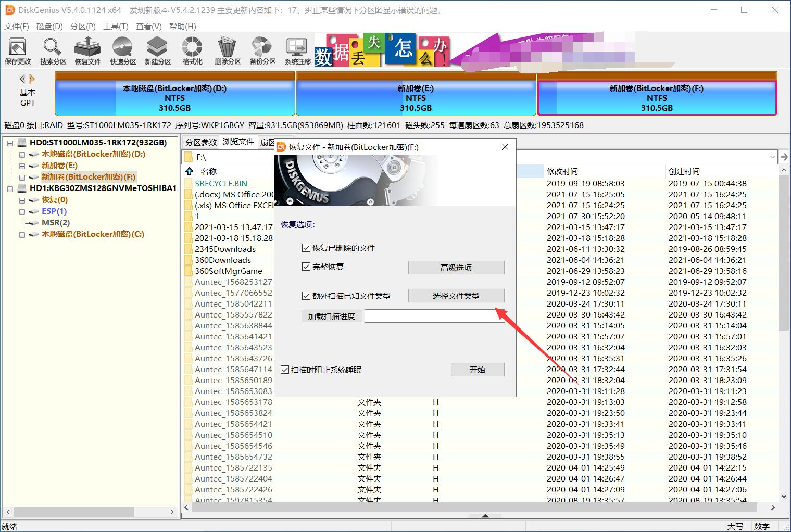The width and height of the screenshot is (791, 532).
Task: Disable 扫描时阻止系统睡眠 checkbox
Action: click(x=285, y=370)
